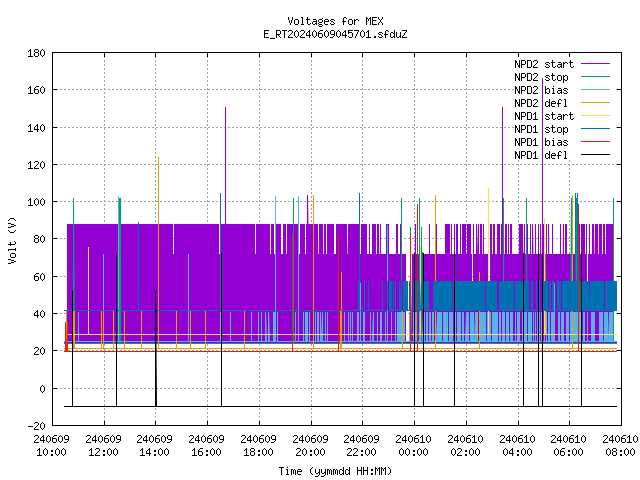
Task: Click the y-axis tick label '80'
Action: coord(39,239)
